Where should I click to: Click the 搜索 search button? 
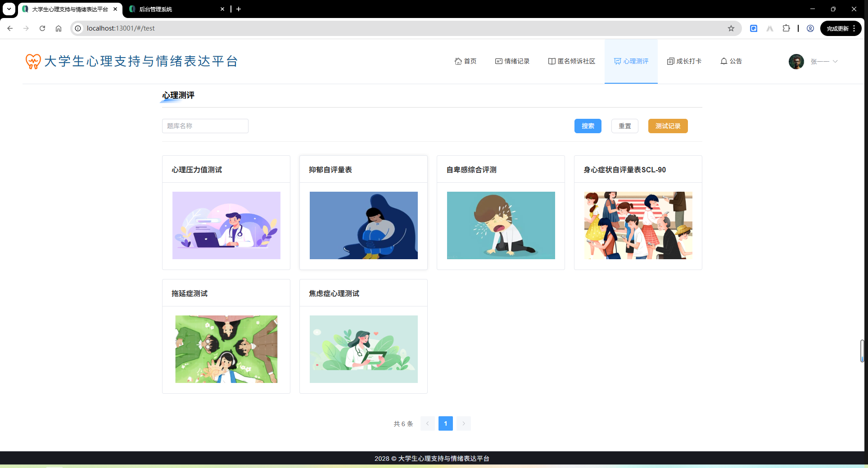click(x=588, y=126)
